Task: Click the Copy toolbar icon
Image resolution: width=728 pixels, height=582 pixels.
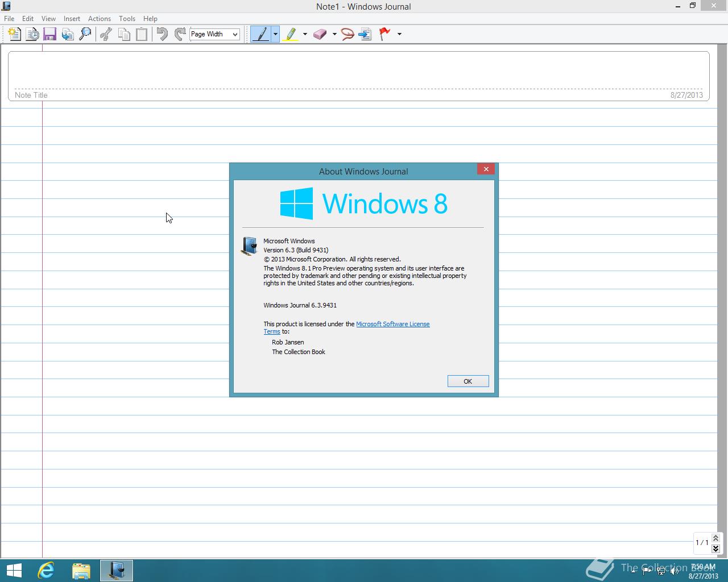Action: (x=123, y=34)
